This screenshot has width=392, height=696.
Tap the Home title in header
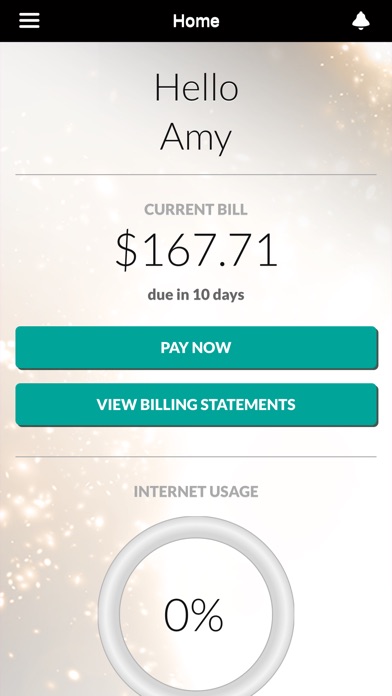pyautogui.click(x=196, y=21)
